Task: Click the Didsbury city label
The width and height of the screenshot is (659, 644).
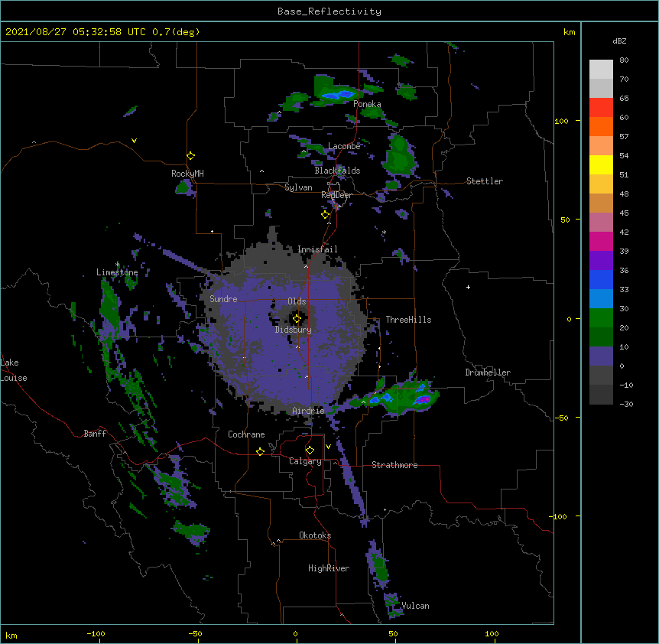Action: point(294,330)
